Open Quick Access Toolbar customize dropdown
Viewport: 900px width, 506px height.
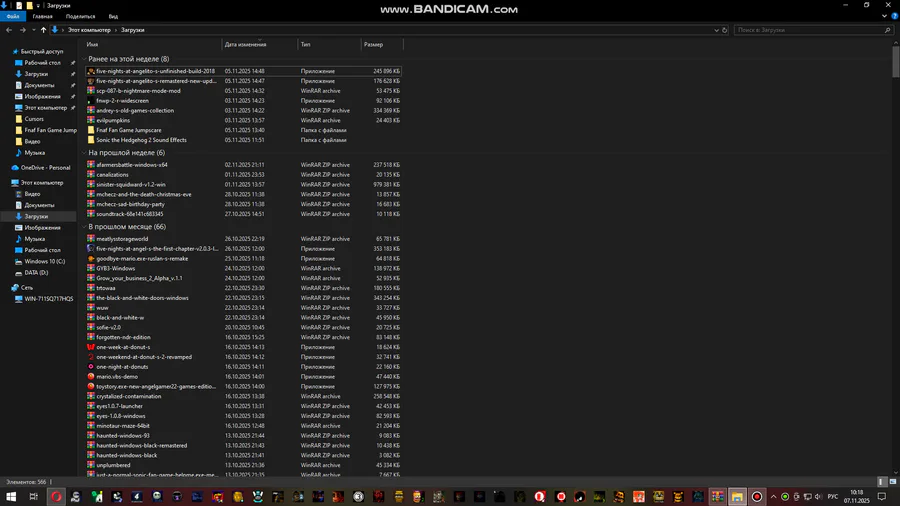click(x=38, y=6)
